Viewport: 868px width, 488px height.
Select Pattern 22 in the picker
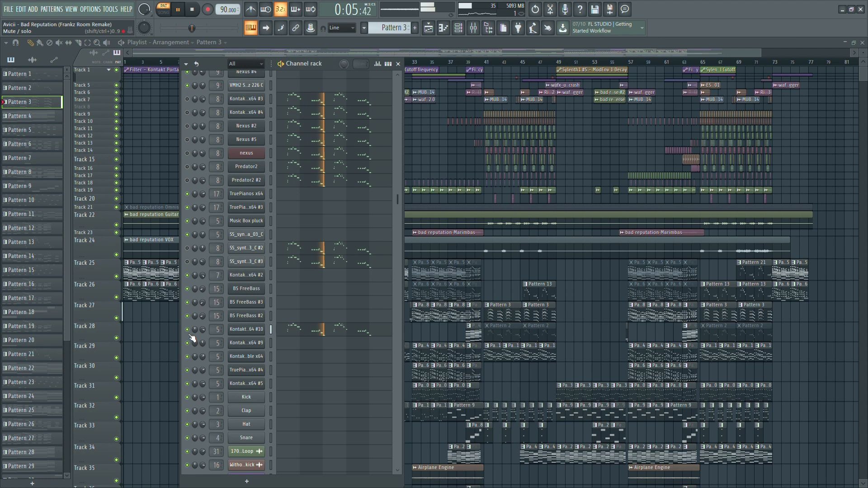coord(32,368)
